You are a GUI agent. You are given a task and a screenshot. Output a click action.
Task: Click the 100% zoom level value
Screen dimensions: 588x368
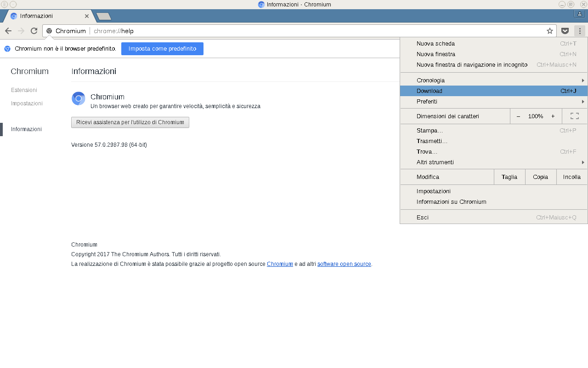coord(536,116)
